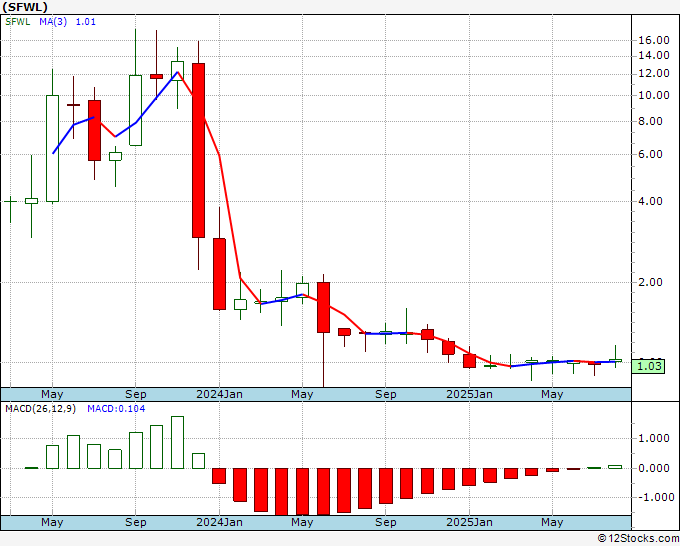Click the tallest red candlestick before 2024Jan
The width and height of the screenshot is (680, 546).
(x=199, y=150)
